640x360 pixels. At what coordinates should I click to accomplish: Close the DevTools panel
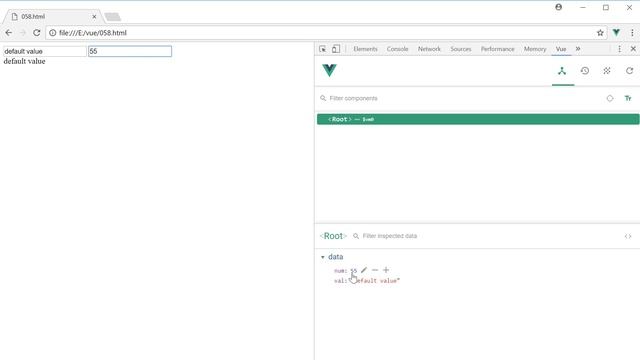pyautogui.click(x=633, y=49)
